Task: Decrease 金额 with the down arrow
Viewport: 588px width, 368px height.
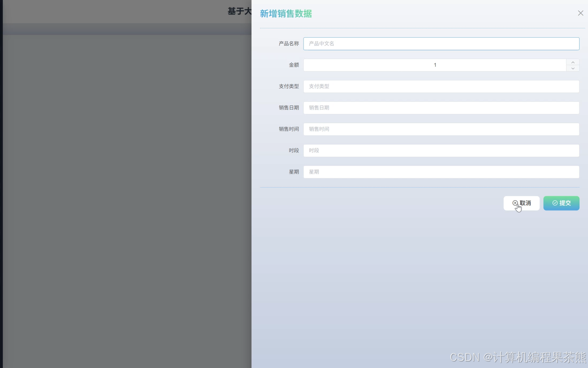Action: [573, 68]
